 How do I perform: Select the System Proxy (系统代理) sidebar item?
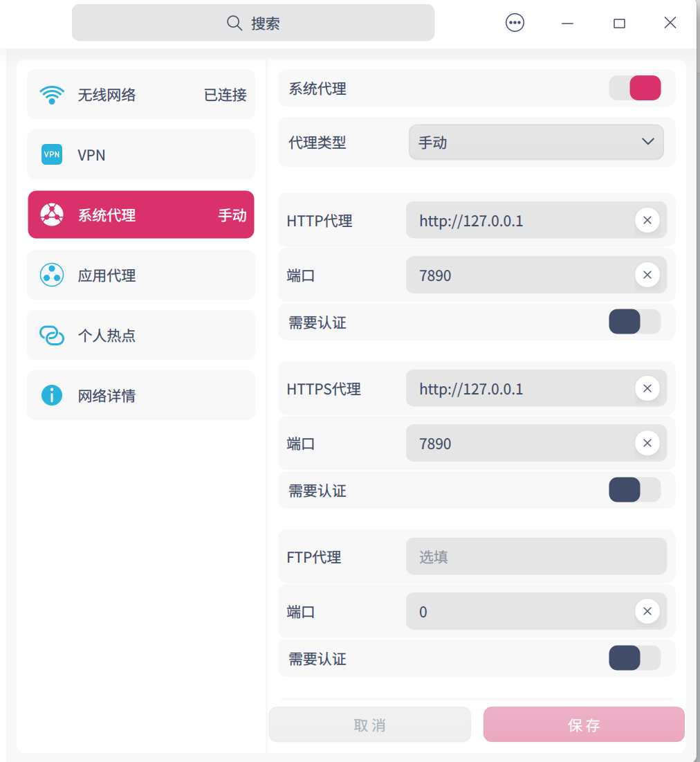[x=141, y=215]
